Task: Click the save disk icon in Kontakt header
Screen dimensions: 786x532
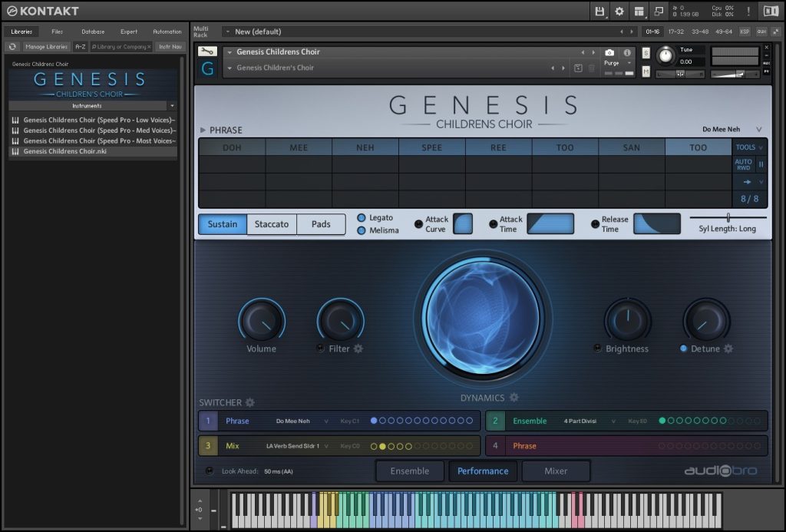Action: [599, 11]
